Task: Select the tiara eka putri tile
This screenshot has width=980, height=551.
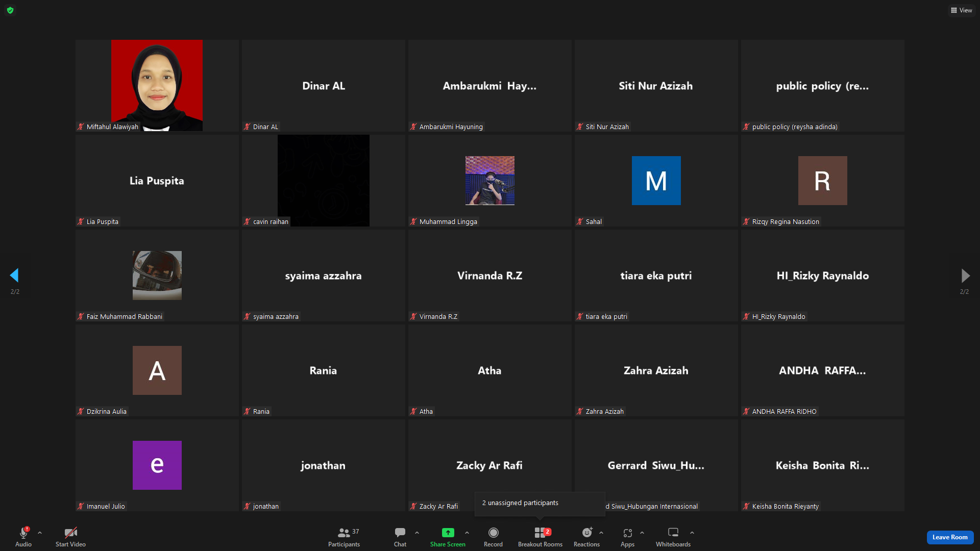Action: [x=656, y=275]
